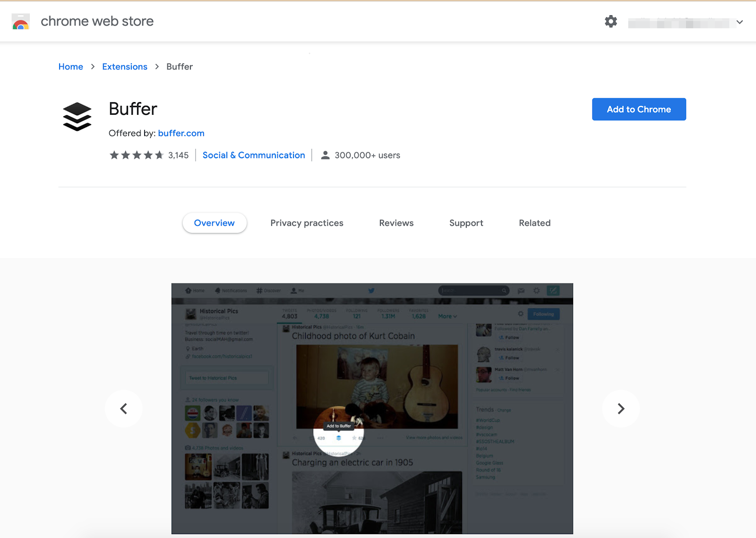
Task: Show the previous screenshot with left arrow
Action: (123, 409)
